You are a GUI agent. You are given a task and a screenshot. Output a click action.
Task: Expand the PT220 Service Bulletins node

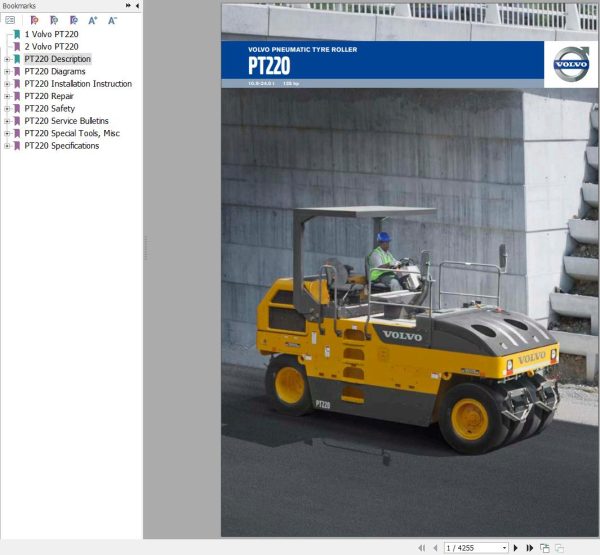7,121
